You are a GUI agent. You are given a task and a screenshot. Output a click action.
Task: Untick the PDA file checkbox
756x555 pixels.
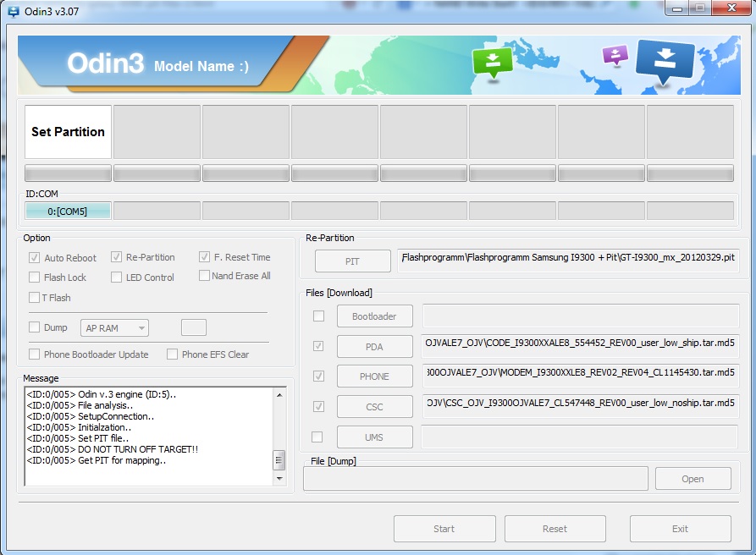coord(318,346)
